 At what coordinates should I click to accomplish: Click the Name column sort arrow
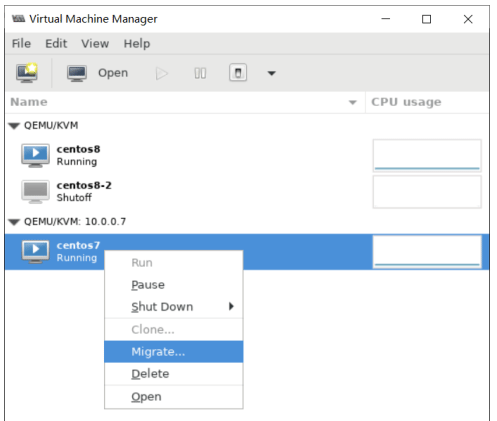tap(353, 102)
